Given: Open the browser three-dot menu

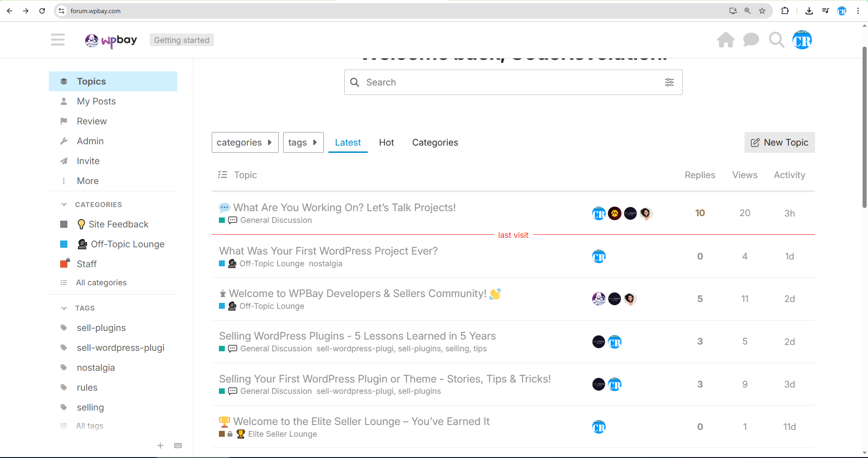Looking at the screenshot, I should (858, 11).
